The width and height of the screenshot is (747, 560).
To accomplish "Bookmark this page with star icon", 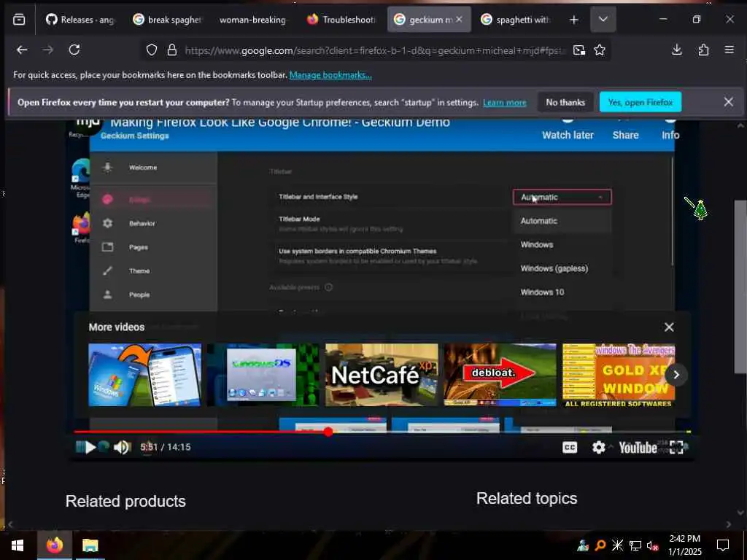I will click(x=600, y=50).
